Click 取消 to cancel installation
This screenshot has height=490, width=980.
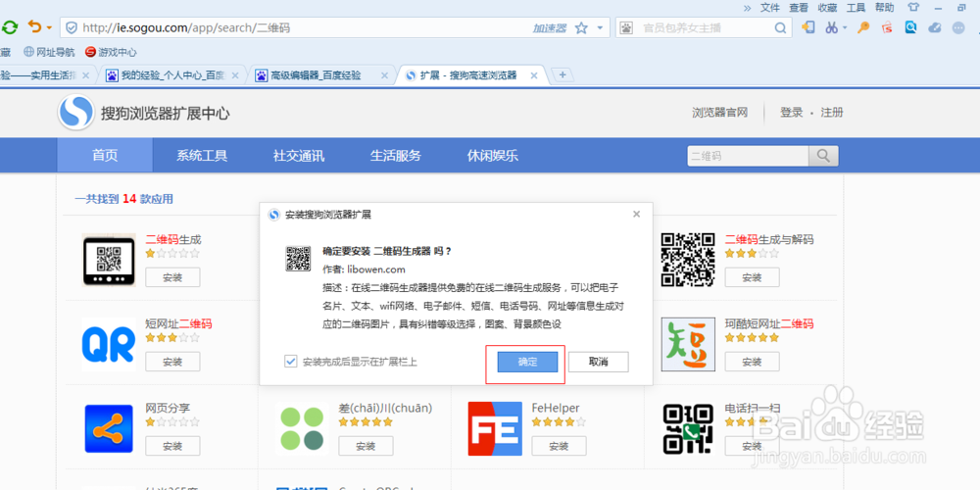coord(598,362)
